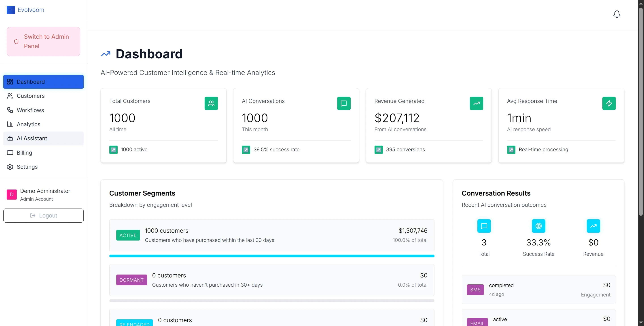Select AI Assistant in the sidebar

tap(32, 138)
